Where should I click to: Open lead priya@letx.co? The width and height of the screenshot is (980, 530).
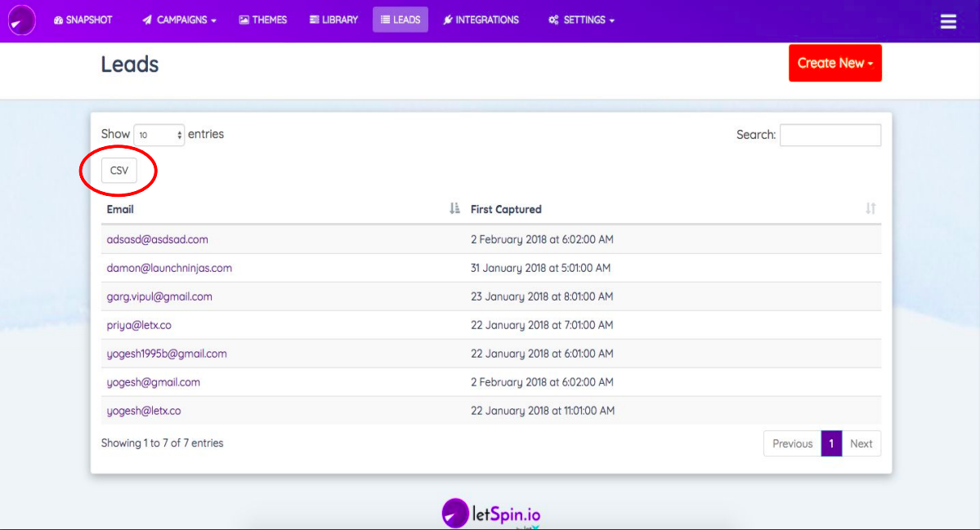click(139, 325)
